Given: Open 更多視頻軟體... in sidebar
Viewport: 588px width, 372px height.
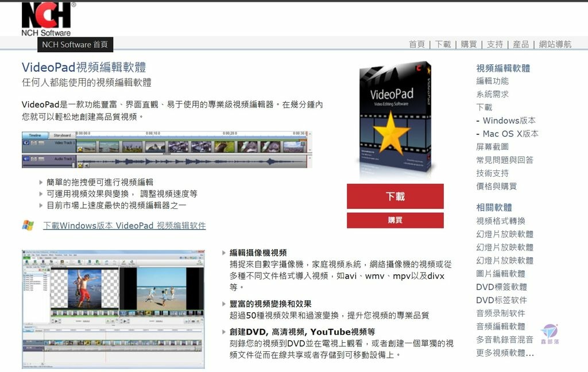Looking at the screenshot, I should pyautogui.click(x=505, y=353).
